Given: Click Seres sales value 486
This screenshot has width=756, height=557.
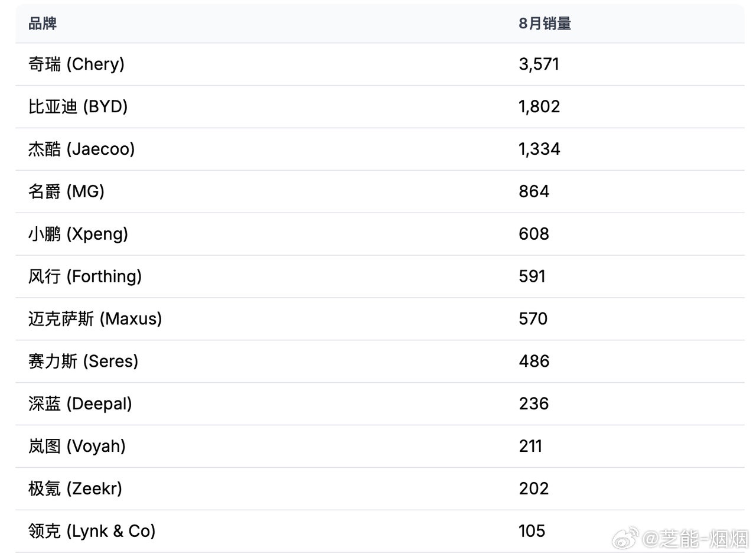Looking at the screenshot, I should [534, 361].
